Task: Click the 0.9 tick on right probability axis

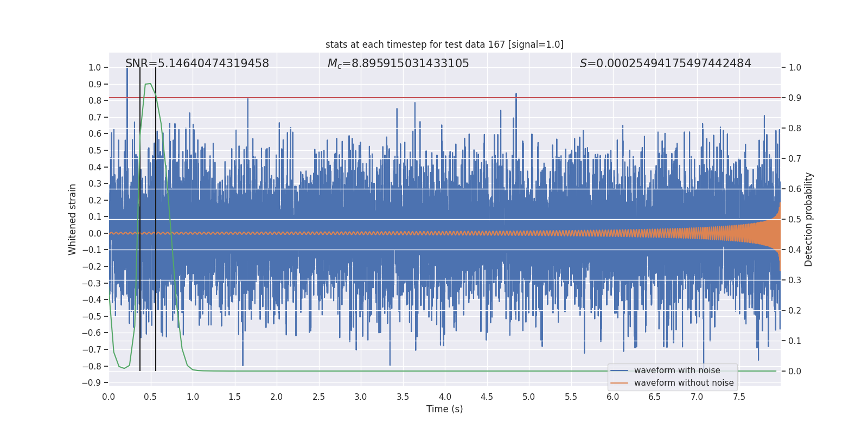Action: (795, 98)
